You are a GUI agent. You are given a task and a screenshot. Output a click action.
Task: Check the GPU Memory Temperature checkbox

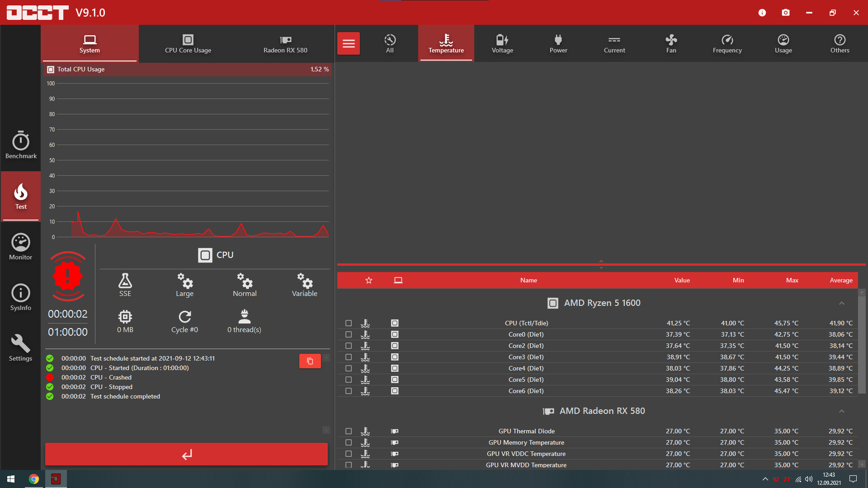pyautogui.click(x=349, y=442)
